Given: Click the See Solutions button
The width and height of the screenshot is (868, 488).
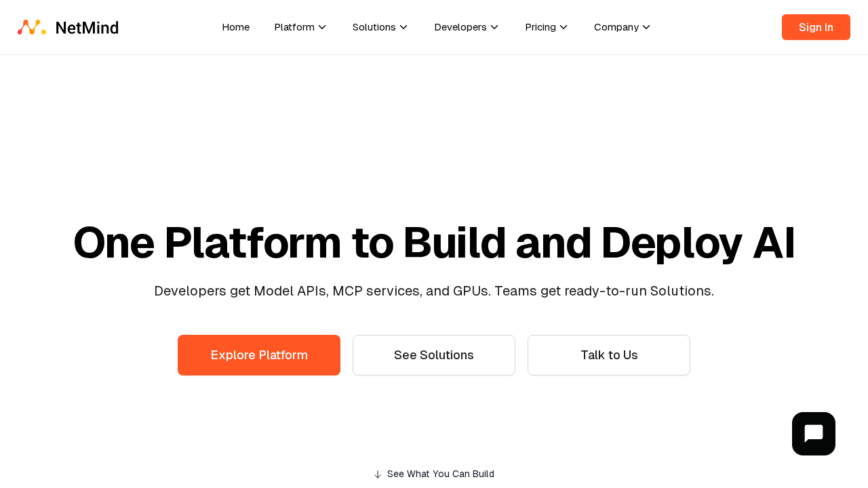Looking at the screenshot, I should (434, 354).
